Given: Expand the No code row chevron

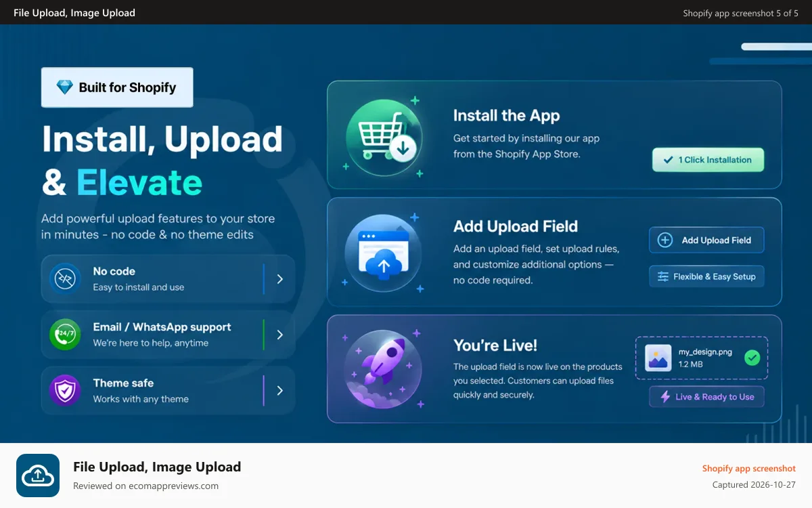Looking at the screenshot, I should (280, 279).
